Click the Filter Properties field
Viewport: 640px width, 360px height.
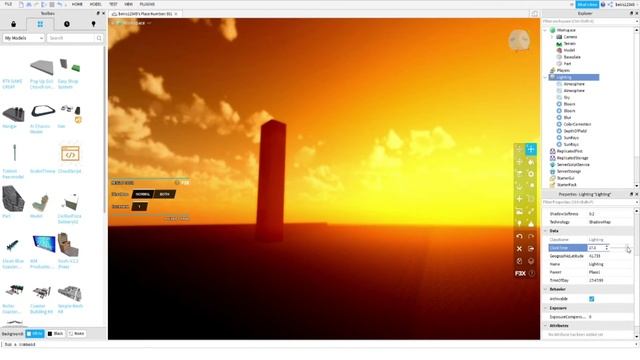(588, 202)
